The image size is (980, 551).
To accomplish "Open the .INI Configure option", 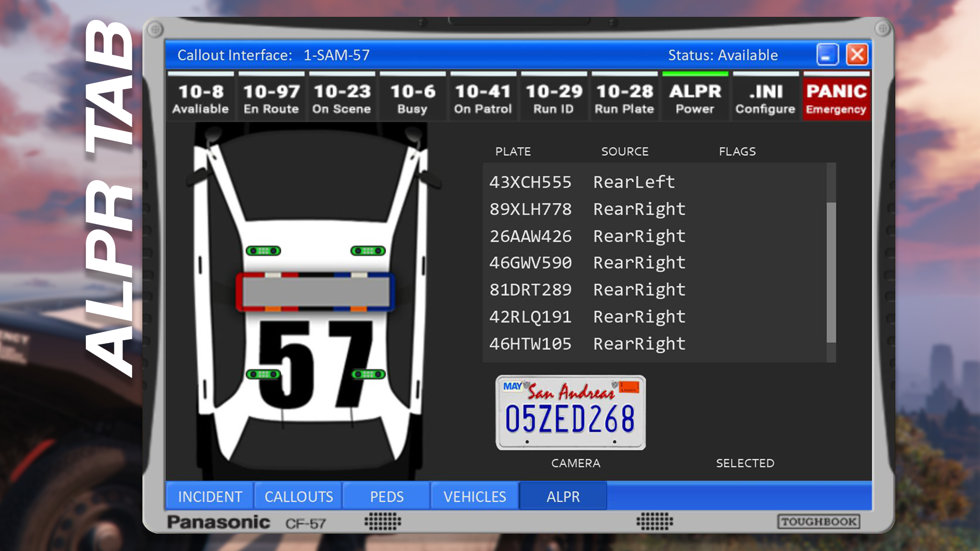I will [x=765, y=98].
